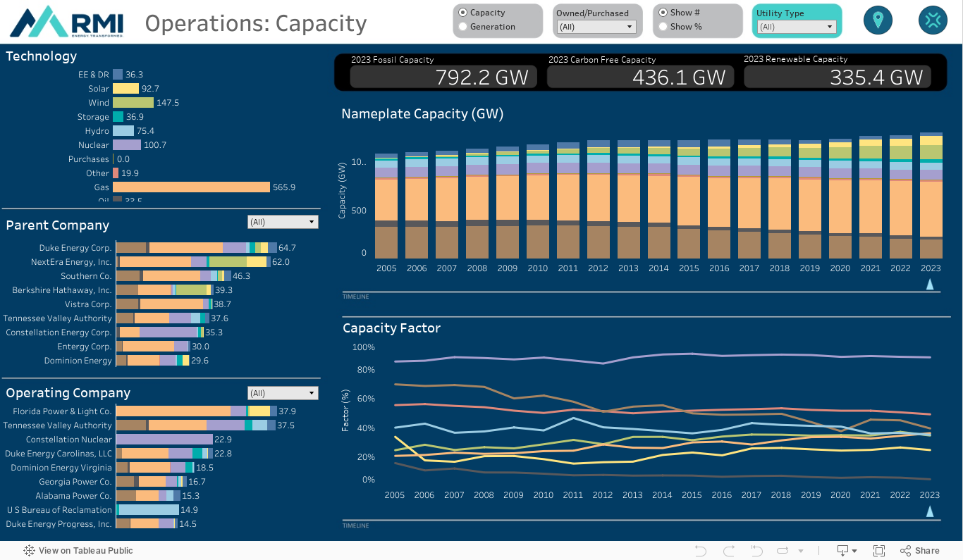Click the Wind bar in Technology chart
Viewport: 963px width, 560px height.
(133, 103)
